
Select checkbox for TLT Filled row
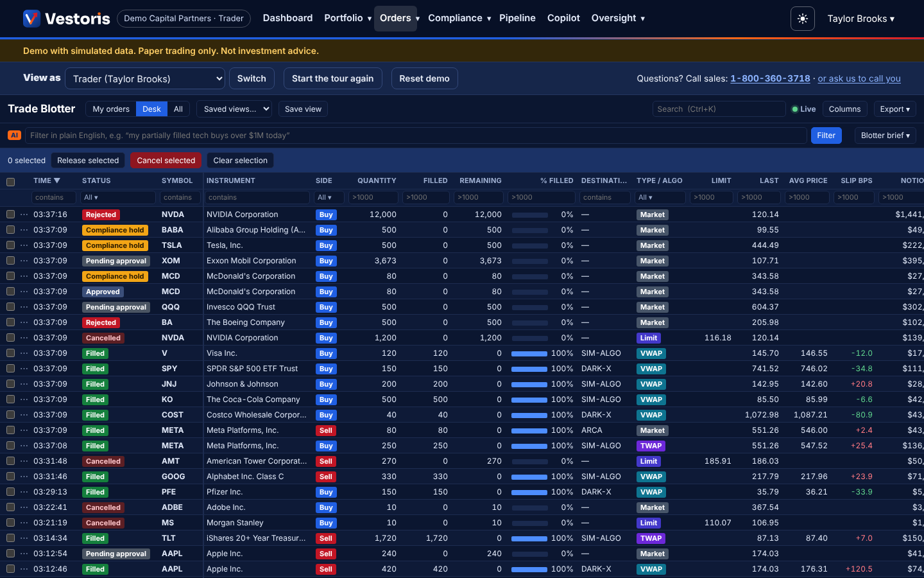(x=10, y=538)
